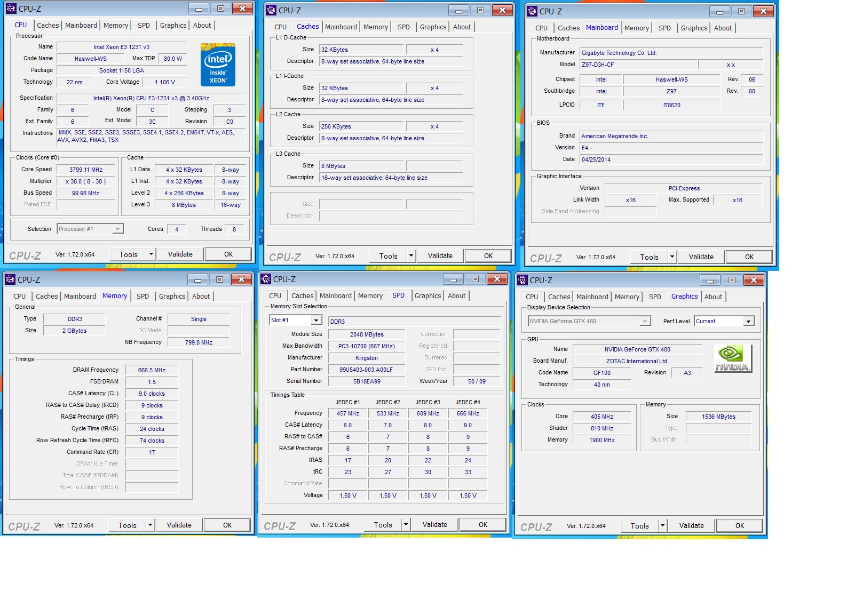The height and width of the screenshot is (616, 855).
Task: Switch to Mainboard tab in the Caches window
Action: coord(341,27)
